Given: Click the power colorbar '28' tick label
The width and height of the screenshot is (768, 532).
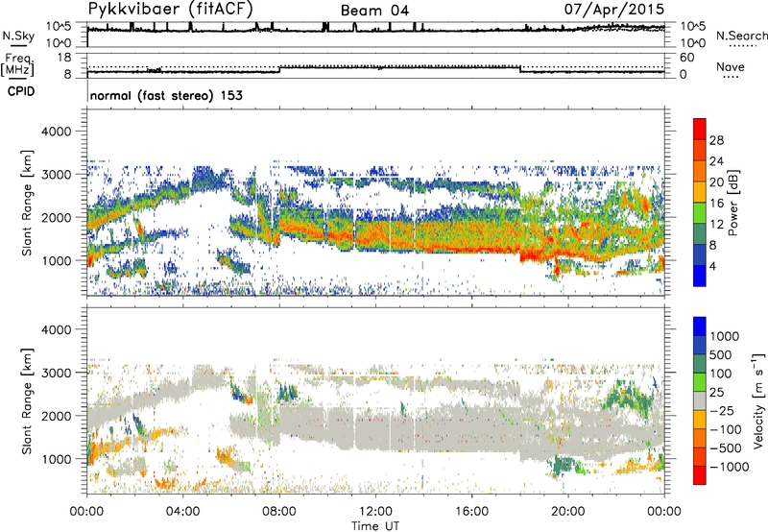Looking at the screenshot, I should click(716, 140).
